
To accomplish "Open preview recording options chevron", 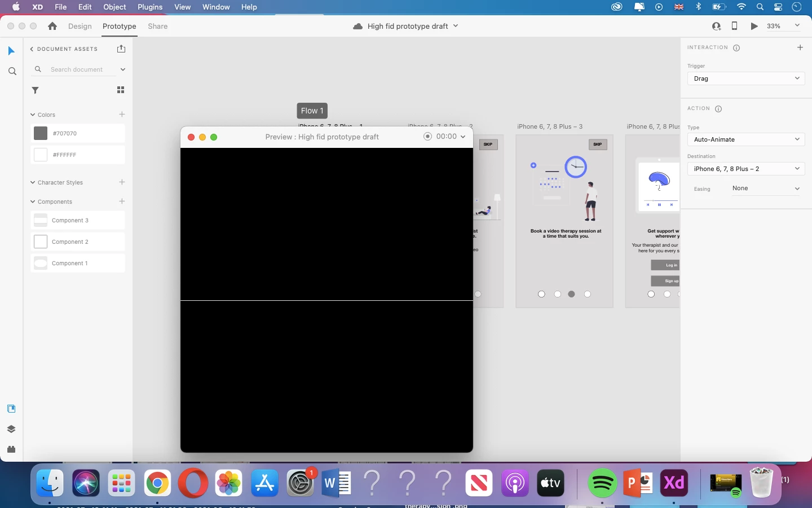I will (x=463, y=137).
